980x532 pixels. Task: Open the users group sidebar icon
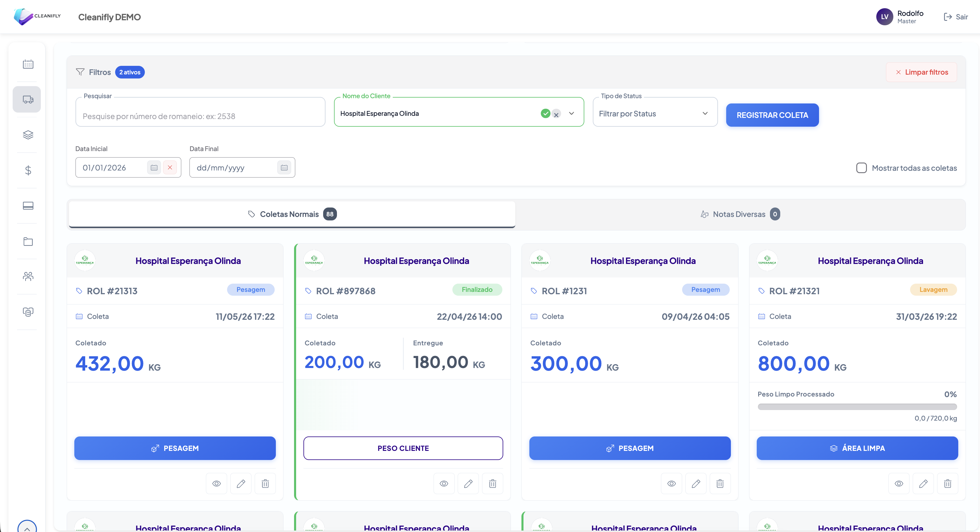point(28,276)
